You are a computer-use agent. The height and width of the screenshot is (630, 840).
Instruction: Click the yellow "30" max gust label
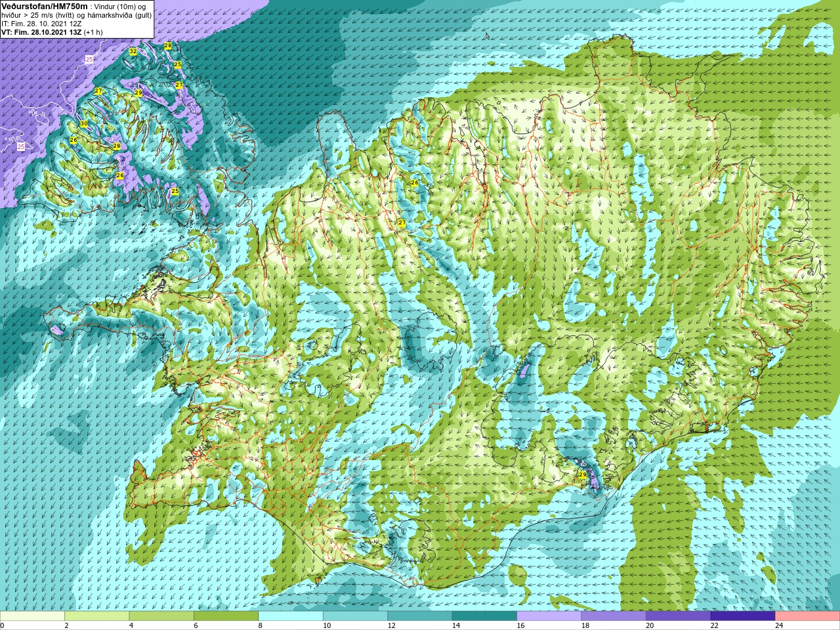(x=84, y=123)
